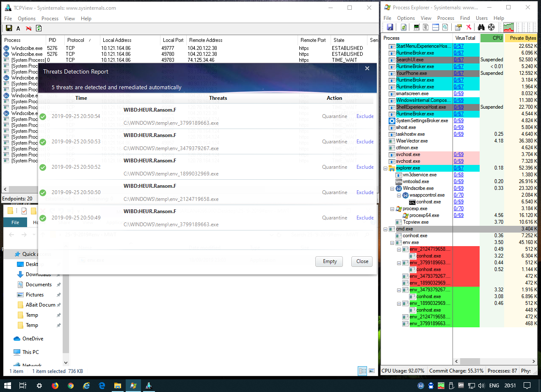Click Windscribe icon in system tray
This screenshot has height=392, width=541.
click(x=421, y=386)
